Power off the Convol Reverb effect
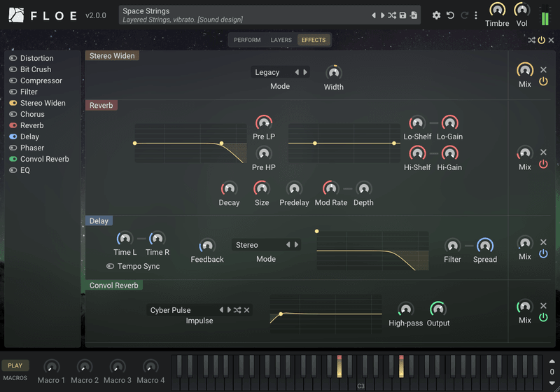This screenshot has height=392, width=560. [543, 317]
